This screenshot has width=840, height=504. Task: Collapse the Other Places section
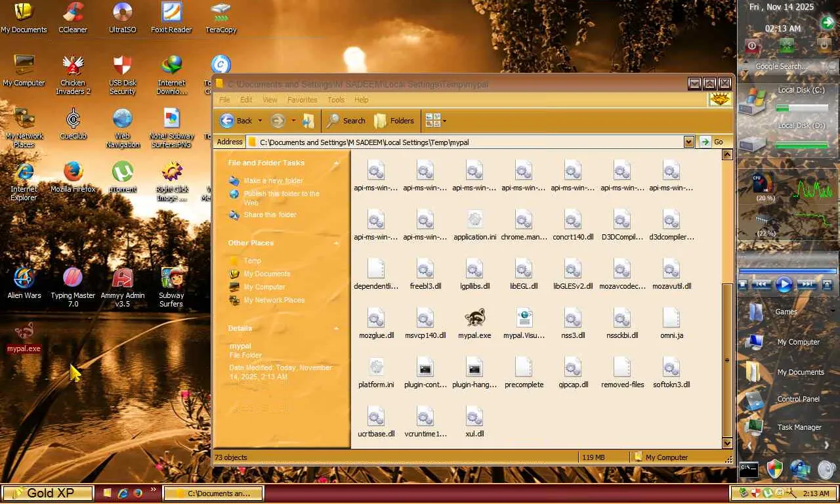point(337,243)
